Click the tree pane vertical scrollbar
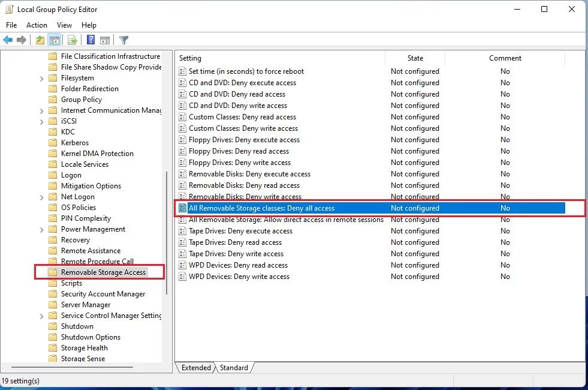This screenshot has width=588, height=390. click(167, 233)
